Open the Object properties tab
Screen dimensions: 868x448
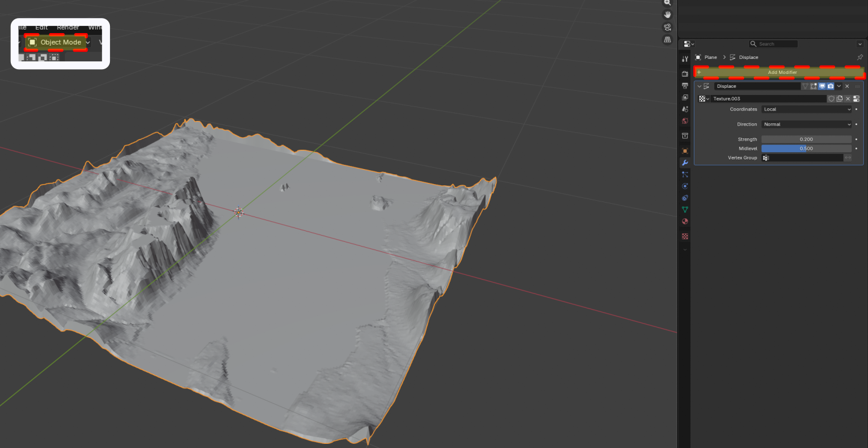pos(685,151)
